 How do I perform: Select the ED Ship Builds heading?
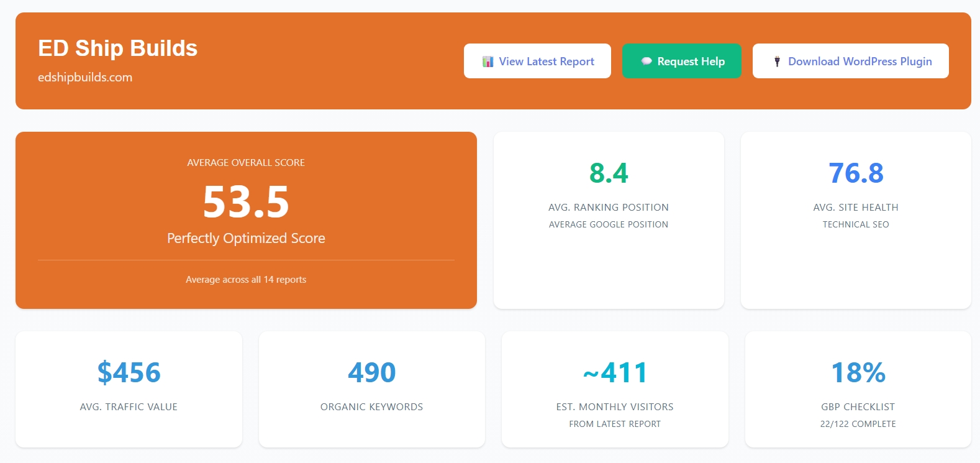point(118,48)
